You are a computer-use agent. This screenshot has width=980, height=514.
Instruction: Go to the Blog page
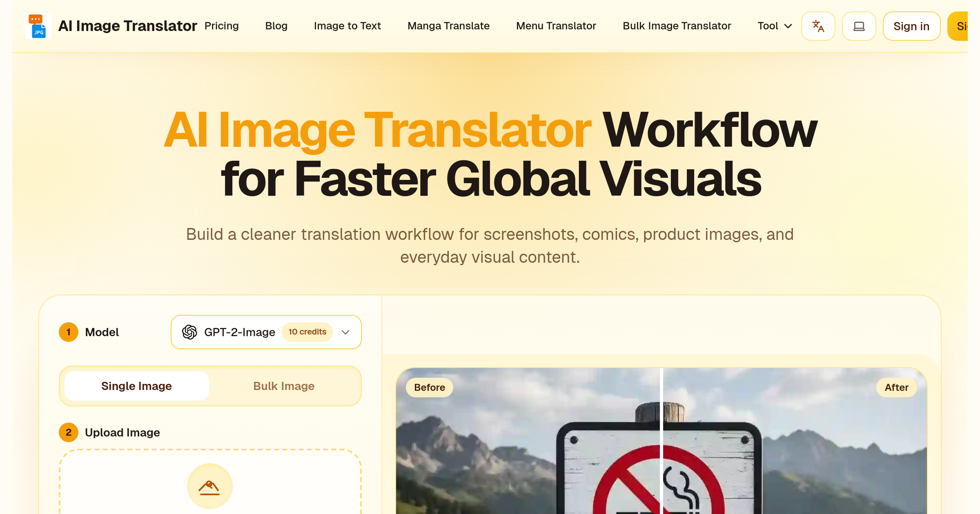point(276,26)
